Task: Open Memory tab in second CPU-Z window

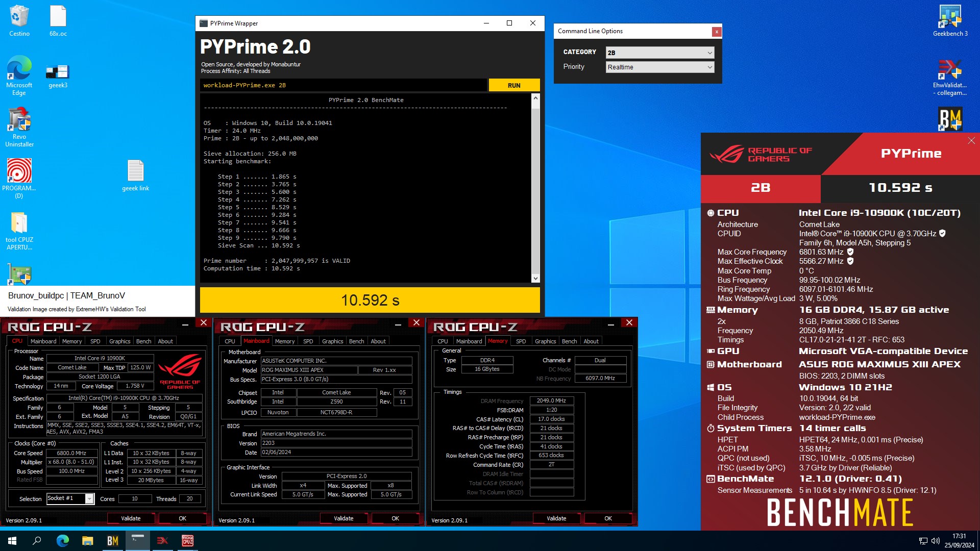Action: 285,341
